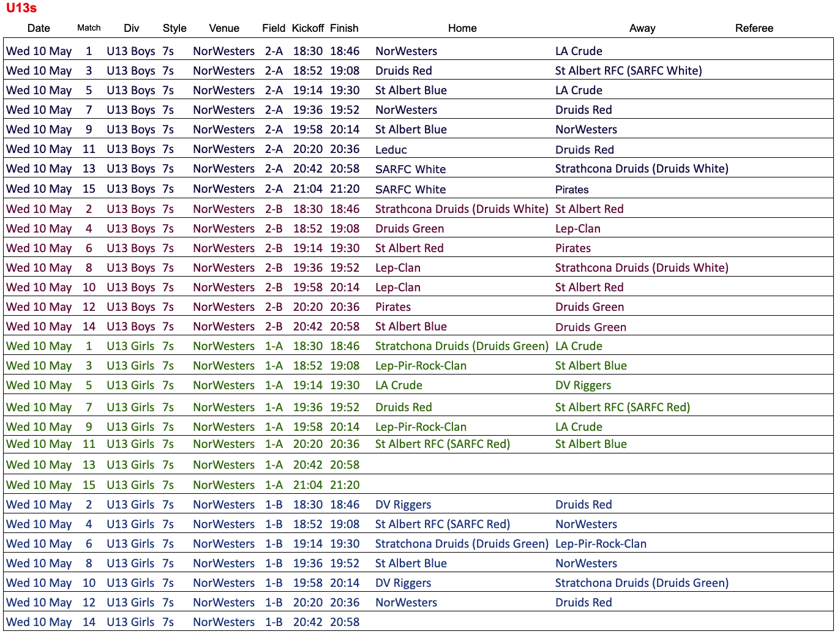840x634 pixels.
Task: Click the red U13s title
Action: [21, 8]
